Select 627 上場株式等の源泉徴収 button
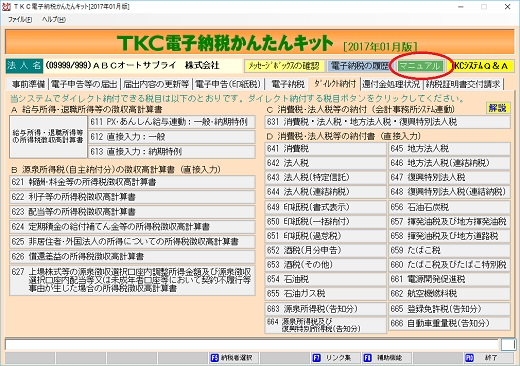 (x=132, y=280)
